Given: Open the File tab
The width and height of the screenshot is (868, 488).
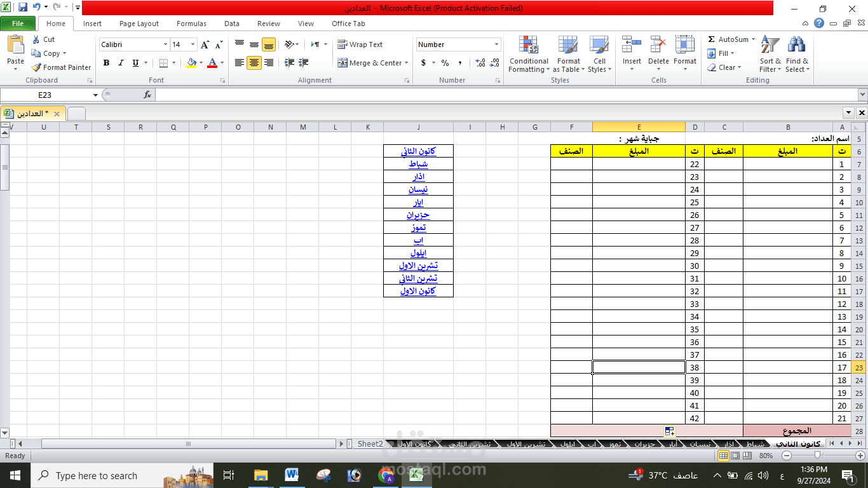Looking at the screenshot, I should (x=18, y=24).
